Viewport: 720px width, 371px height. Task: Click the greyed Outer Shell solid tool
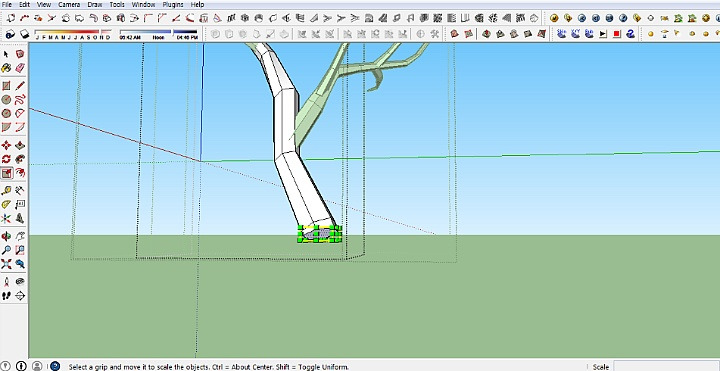[x=215, y=34]
